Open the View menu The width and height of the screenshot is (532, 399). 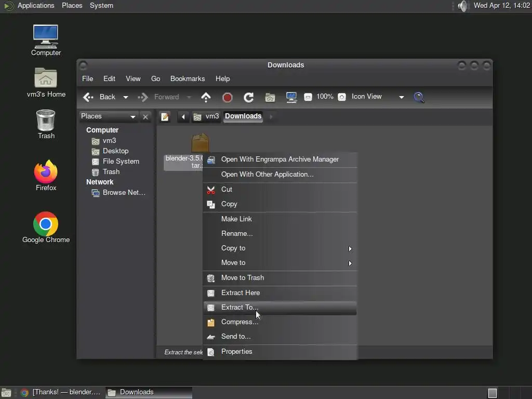tap(133, 79)
